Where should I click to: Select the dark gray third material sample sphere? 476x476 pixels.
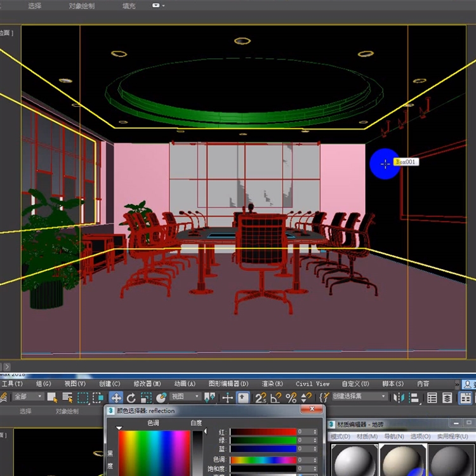pyautogui.click(x=452, y=460)
